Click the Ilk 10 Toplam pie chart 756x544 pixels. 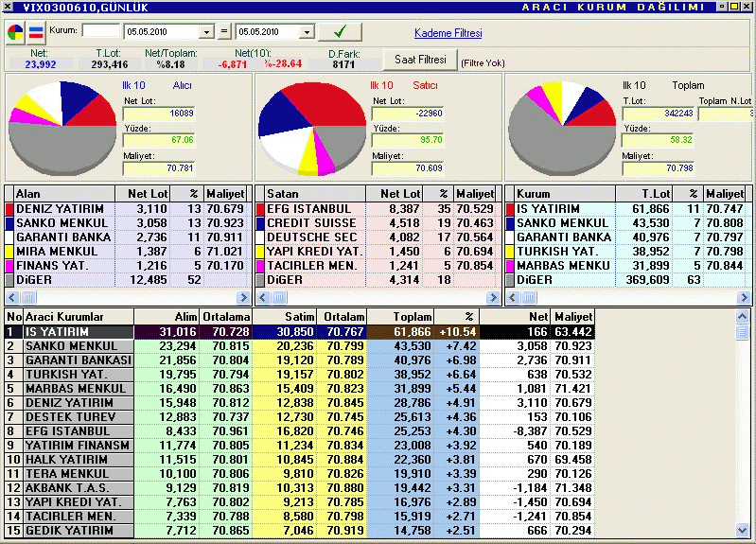point(562,128)
